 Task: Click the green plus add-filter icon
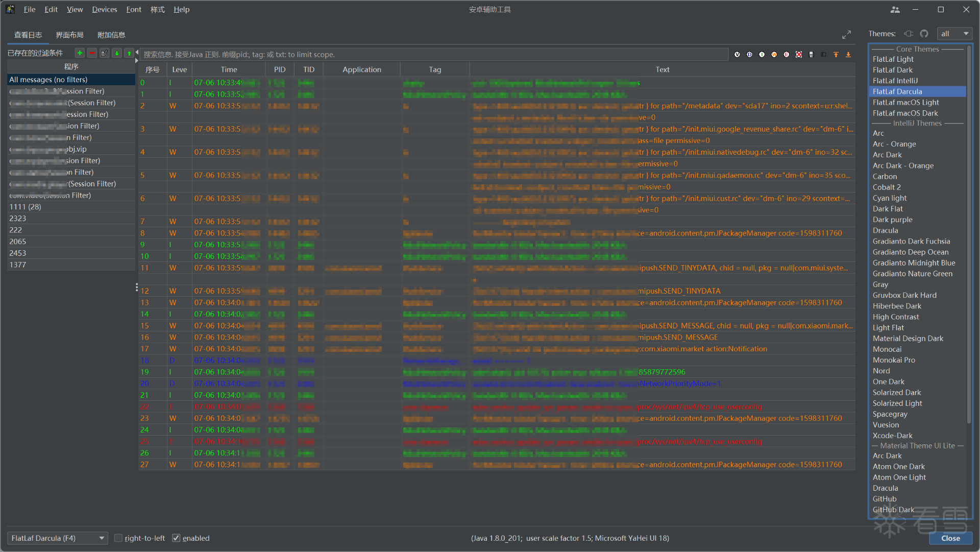tap(80, 53)
